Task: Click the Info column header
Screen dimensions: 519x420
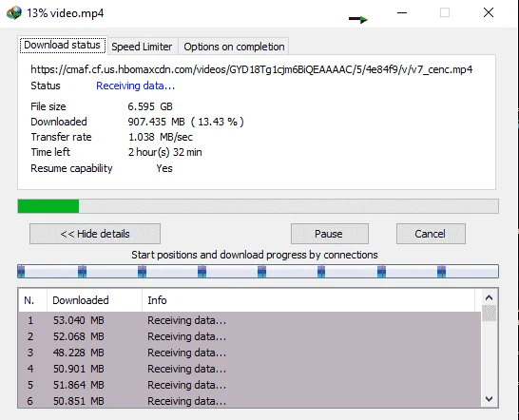Action: click(309, 300)
